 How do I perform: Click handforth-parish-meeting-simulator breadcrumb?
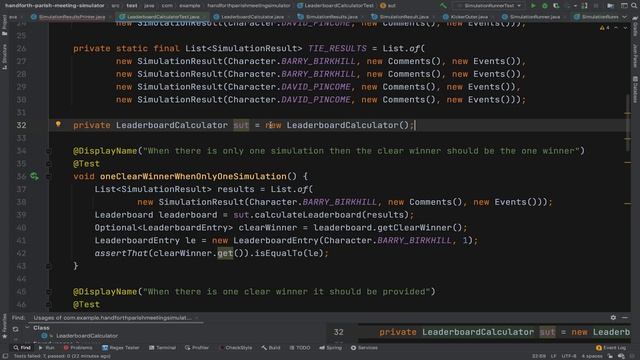coord(55,6)
